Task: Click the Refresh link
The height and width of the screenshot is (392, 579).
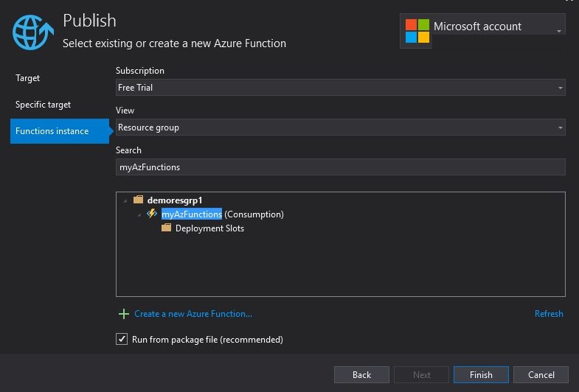Action: (x=549, y=314)
